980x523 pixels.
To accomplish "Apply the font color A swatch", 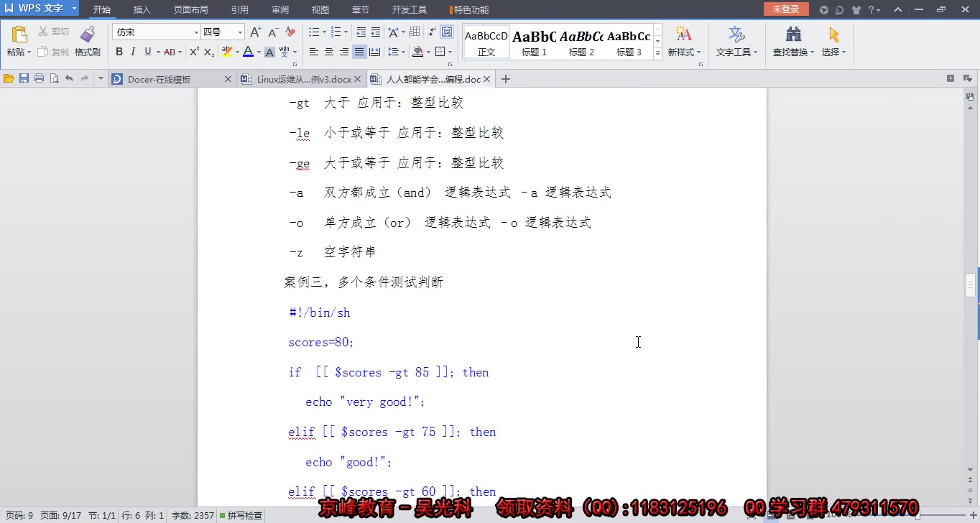I will click(x=248, y=52).
